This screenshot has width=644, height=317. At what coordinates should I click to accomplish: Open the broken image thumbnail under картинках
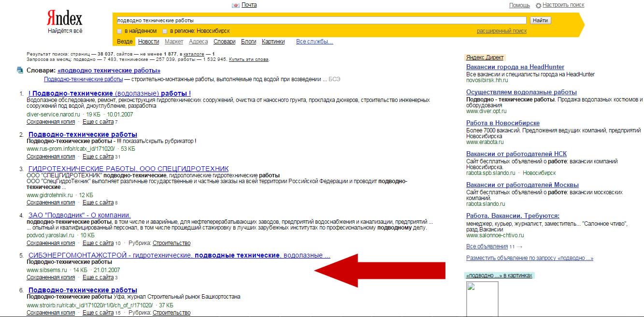coord(482,299)
